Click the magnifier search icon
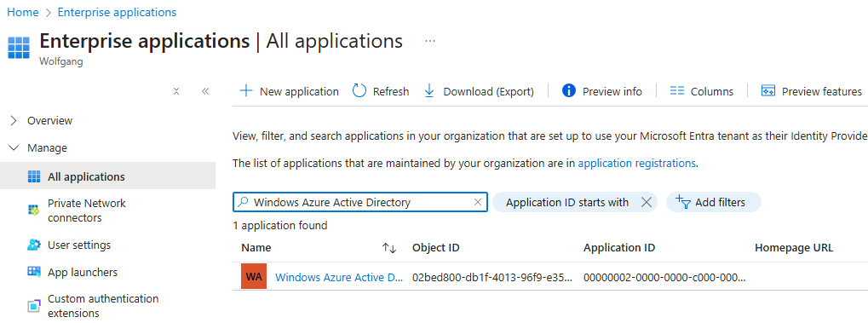 (243, 202)
